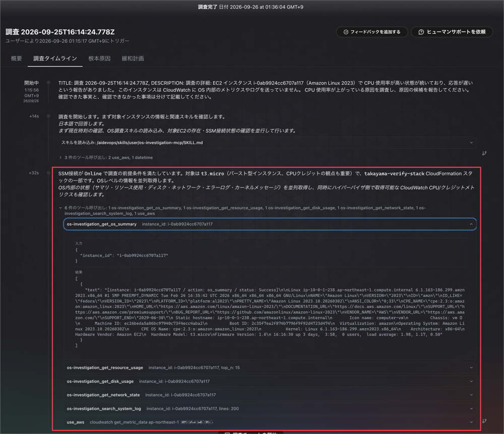Image resolution: width=504 pixels, height=434 pixels.
Task: Click the 1:15:56 start time label
Action: [31, 90]
